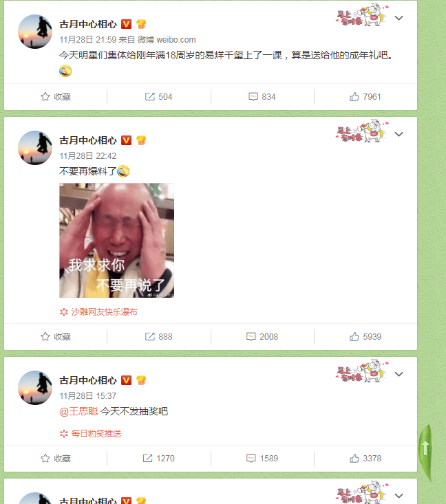Open the 1589 comments on the 王思聪 post
Screen dimensions: 446x504
coord(262,459)
